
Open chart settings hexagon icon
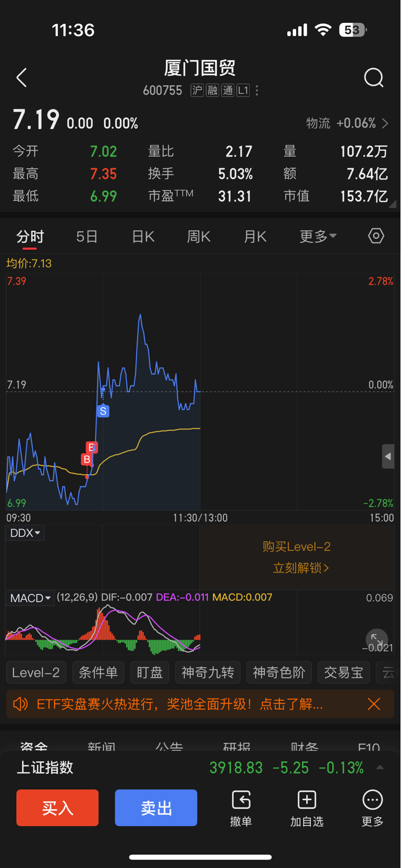tap(376, 236)
